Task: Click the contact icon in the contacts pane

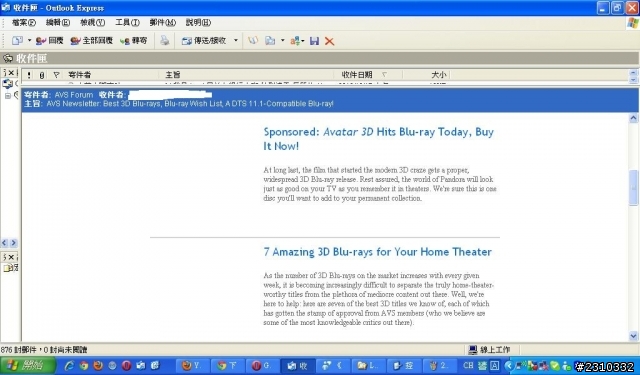Action: pos(7,268)
